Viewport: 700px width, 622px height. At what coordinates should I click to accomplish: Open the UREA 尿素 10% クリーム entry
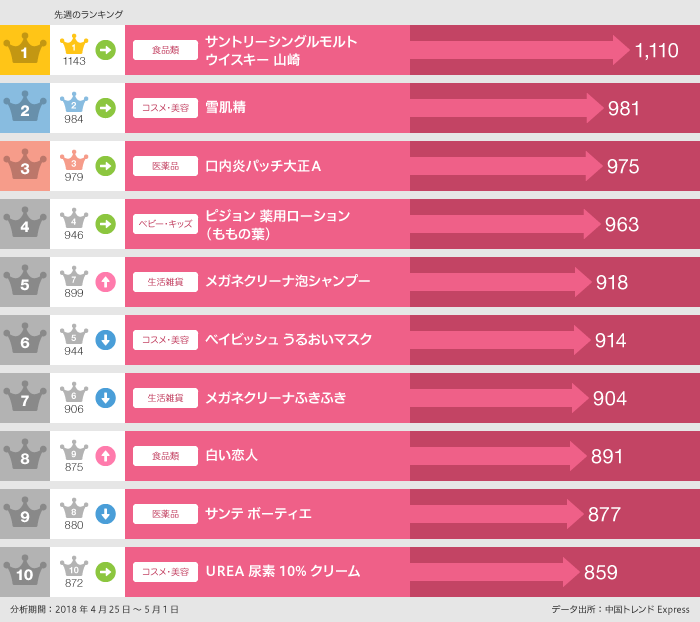[x=282, y=572]
